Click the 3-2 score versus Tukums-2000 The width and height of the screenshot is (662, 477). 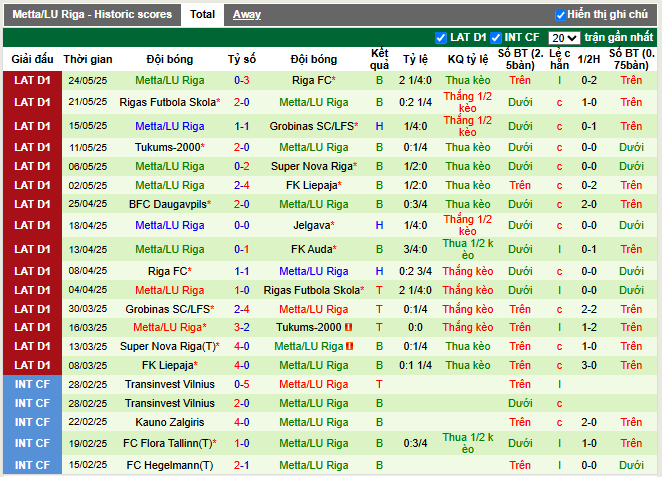[241, 327]
